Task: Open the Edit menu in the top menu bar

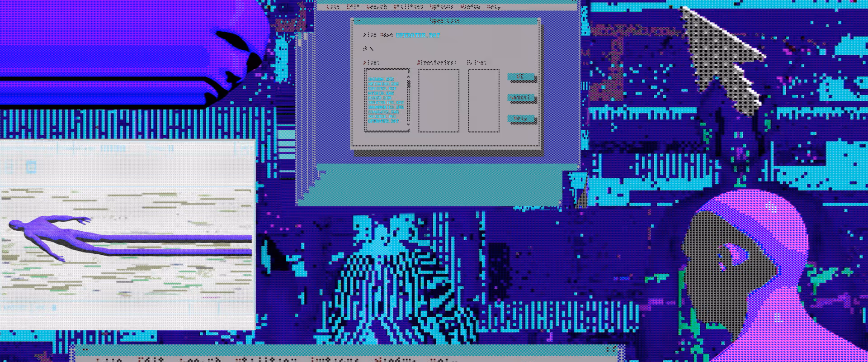Action: (x=353, y=7)
